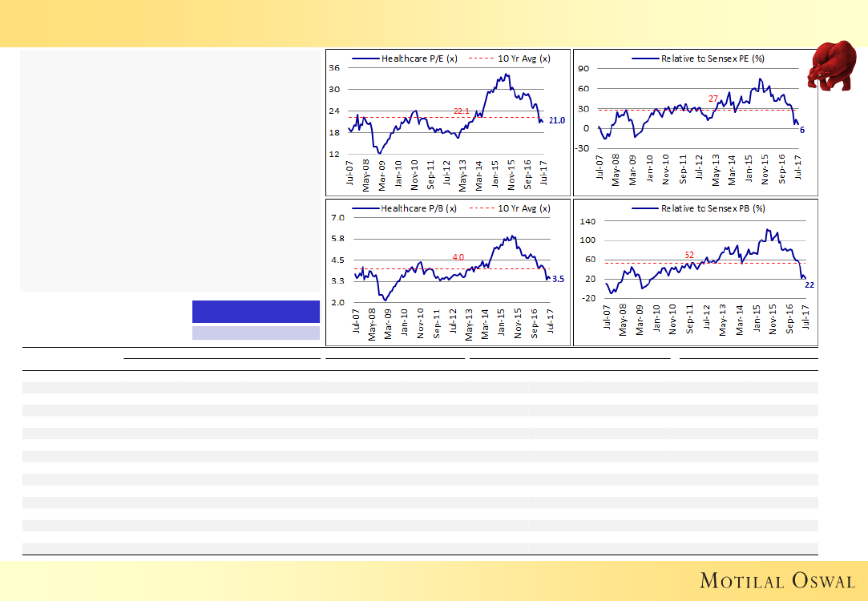Click the Relative to Sensex PE (%) legend
This screenshot has height=601, width=868.
[703, 58]
